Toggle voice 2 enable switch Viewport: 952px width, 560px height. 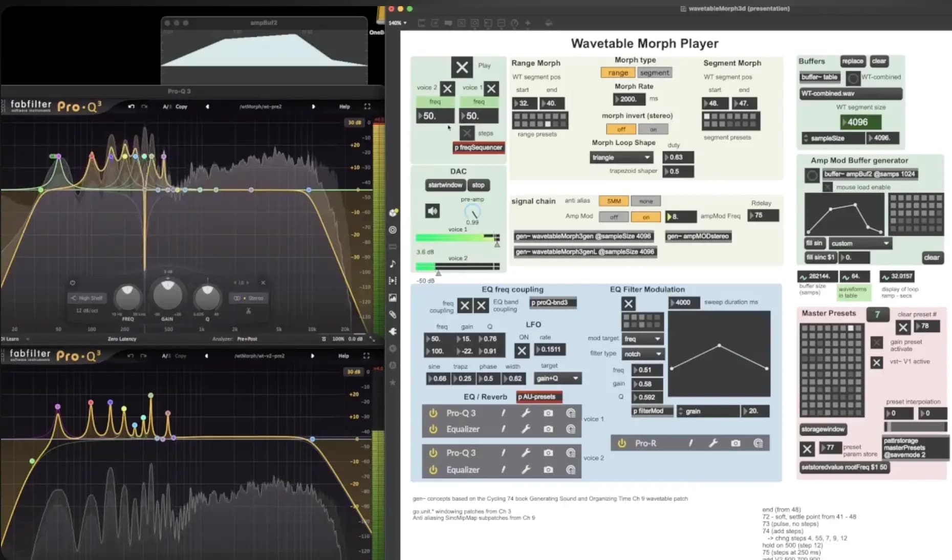pos(447,89)
